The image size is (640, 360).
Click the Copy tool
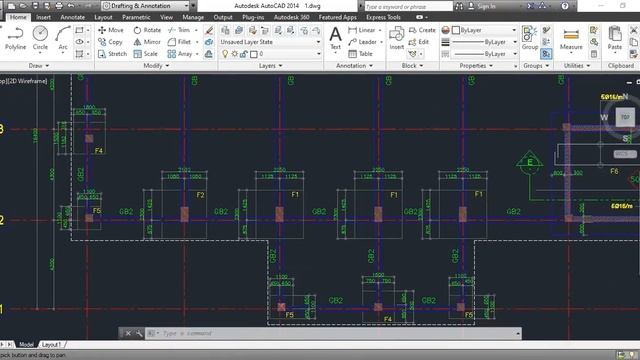pos(110,42)
